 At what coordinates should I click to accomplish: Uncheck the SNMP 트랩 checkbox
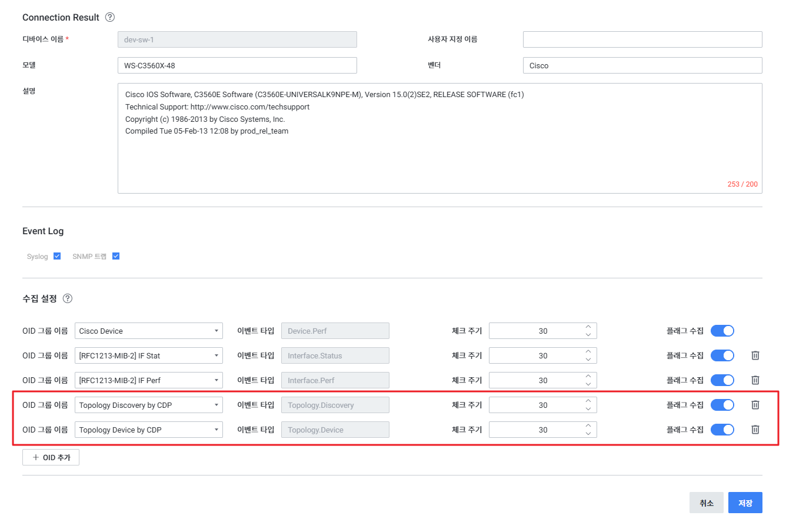116,256
